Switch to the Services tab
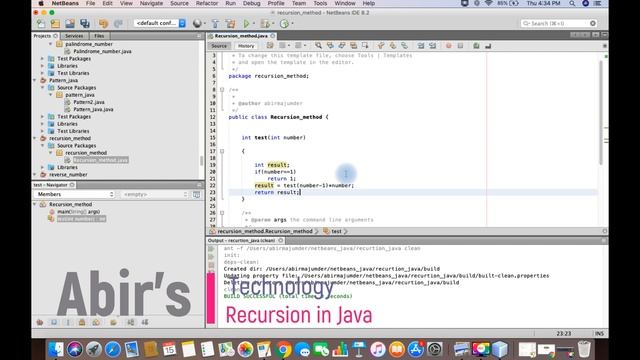 click(74, 36)
